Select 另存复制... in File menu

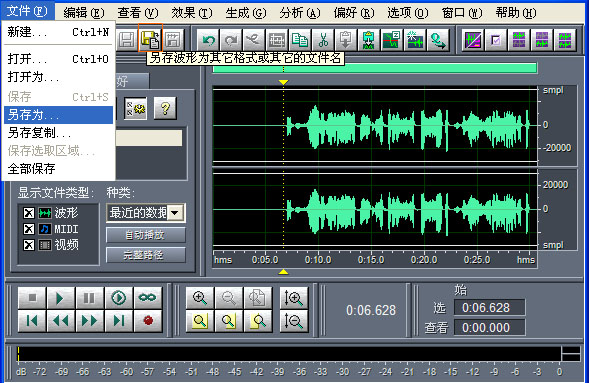point(59,133)
